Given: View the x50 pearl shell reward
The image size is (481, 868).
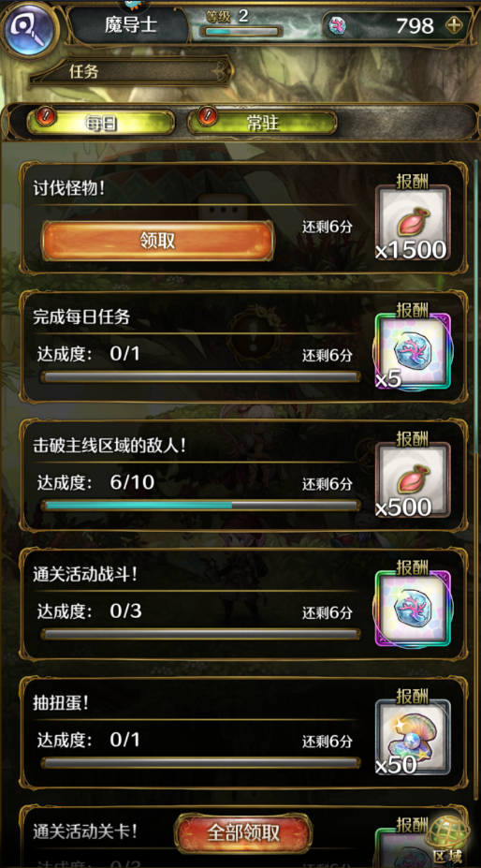Looking at the screenshot, I should [413, 737].
